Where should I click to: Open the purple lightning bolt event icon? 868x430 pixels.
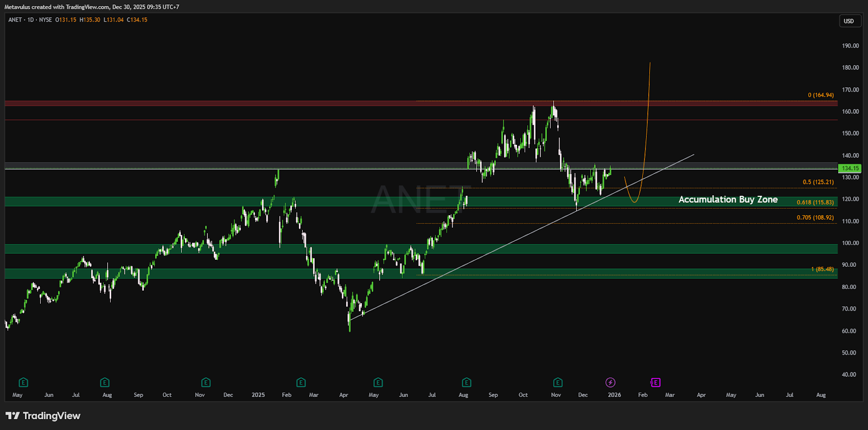[x=610, y=382]
